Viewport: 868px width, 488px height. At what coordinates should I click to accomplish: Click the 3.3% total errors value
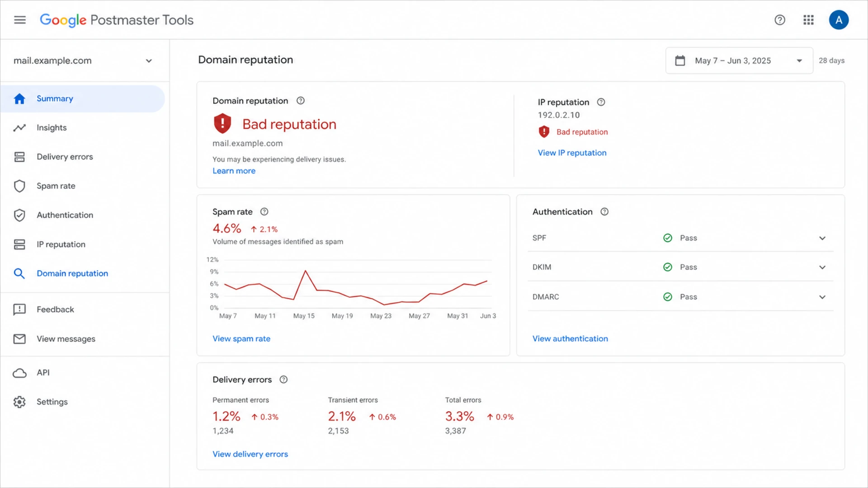(x=460, y=416)
